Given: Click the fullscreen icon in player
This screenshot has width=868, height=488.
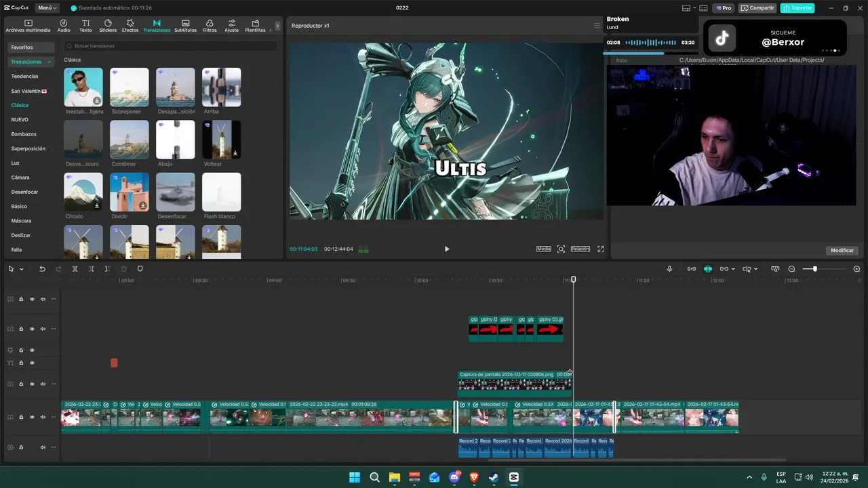Looking at the screenshot, I should point(601,249).
